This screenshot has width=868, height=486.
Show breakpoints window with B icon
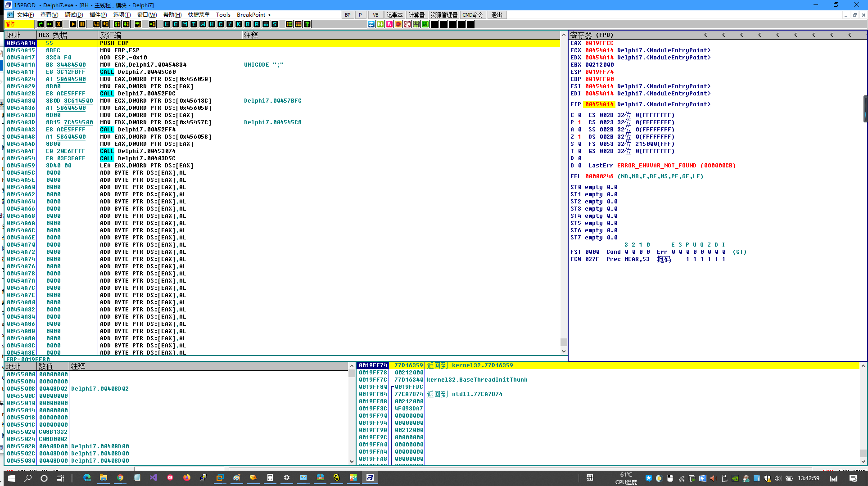(248, 24)
